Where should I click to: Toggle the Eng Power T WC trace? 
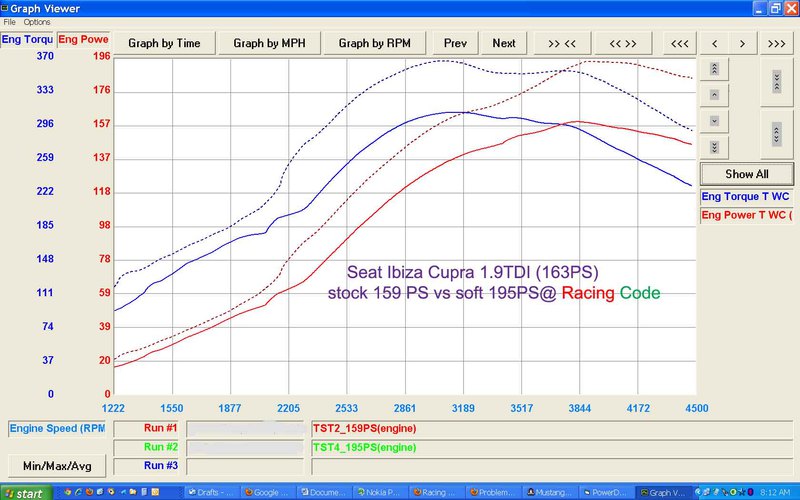[746, 215]
